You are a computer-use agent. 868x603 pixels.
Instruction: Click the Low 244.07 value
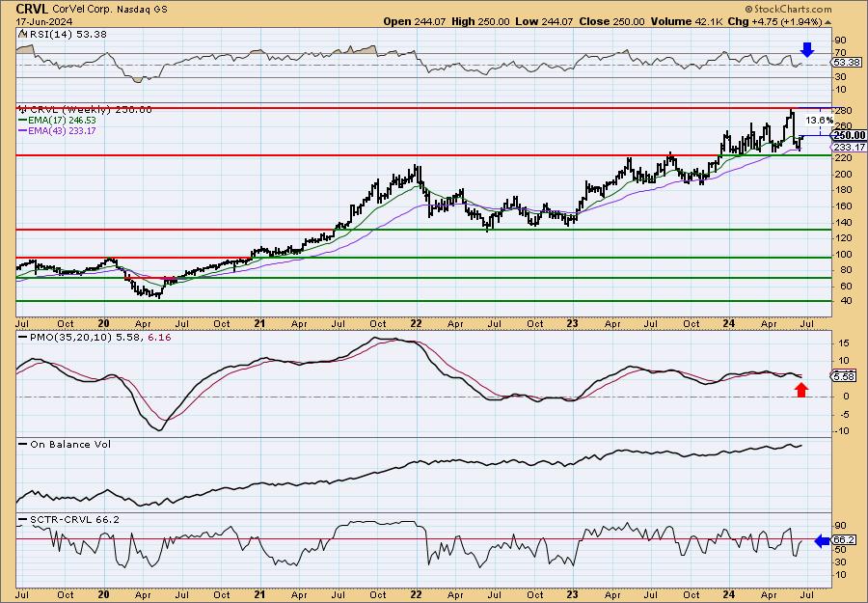click(x=544, y=21)
